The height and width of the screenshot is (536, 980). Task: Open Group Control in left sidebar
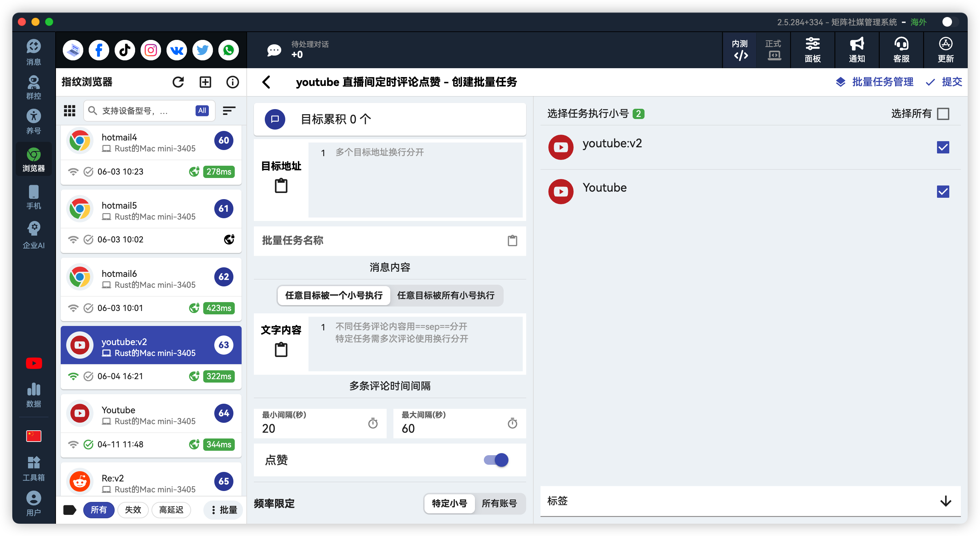click(33, 87)
